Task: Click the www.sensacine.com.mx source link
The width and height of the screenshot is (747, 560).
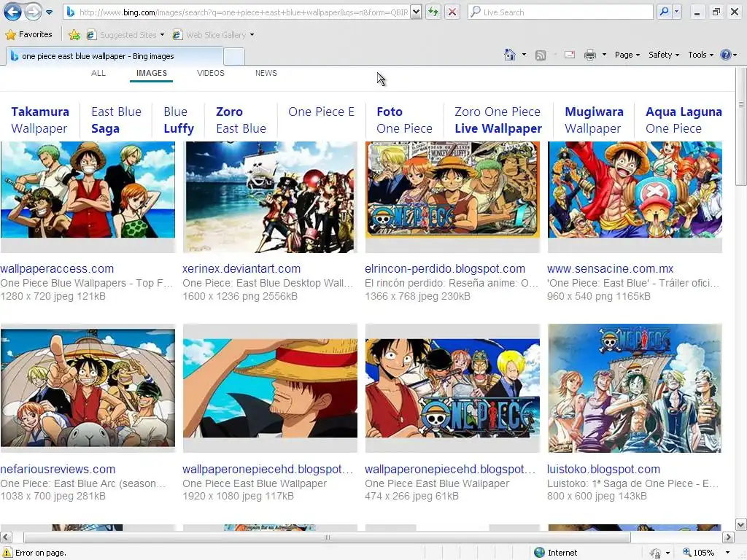Action: [x=611, y=268]
